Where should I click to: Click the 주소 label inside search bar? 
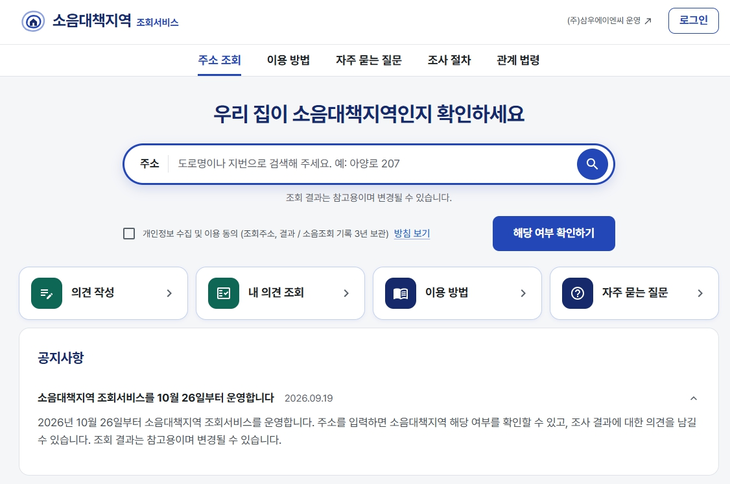[x=149, y=163]
